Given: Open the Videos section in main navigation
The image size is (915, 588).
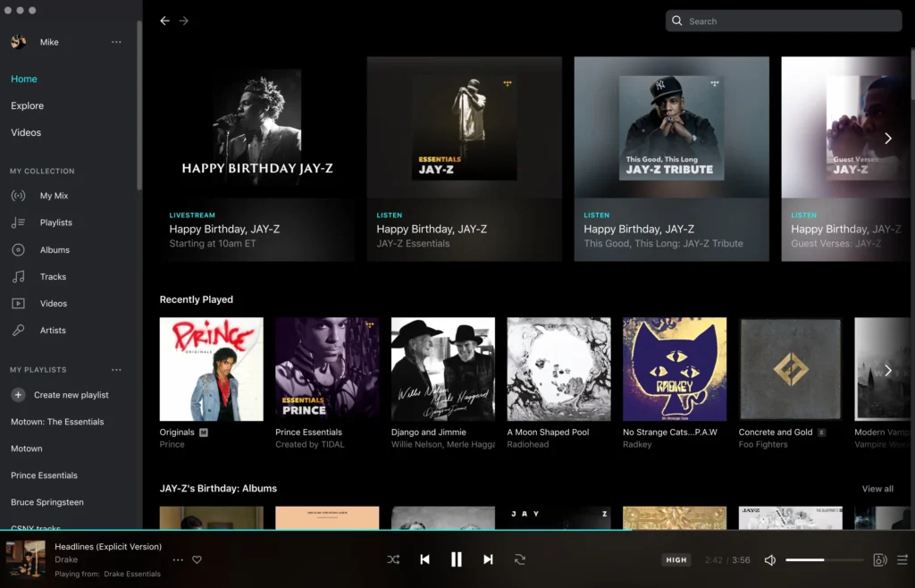Looking at the screenshot, I should (26, 132).
